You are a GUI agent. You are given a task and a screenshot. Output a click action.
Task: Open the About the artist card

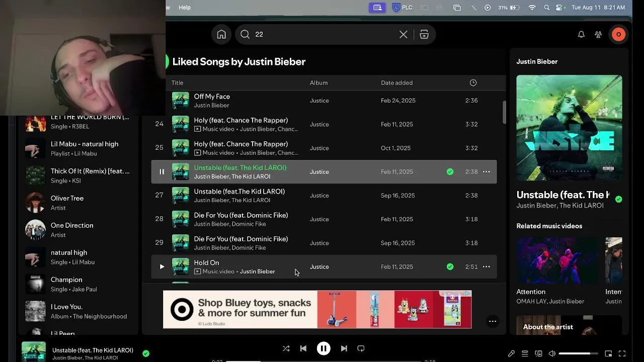[x=569, y=325]
